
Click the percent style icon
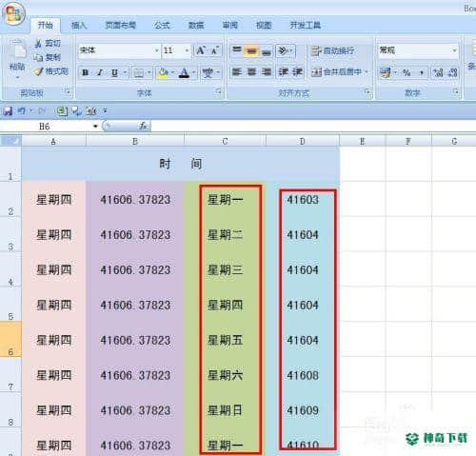407,73
